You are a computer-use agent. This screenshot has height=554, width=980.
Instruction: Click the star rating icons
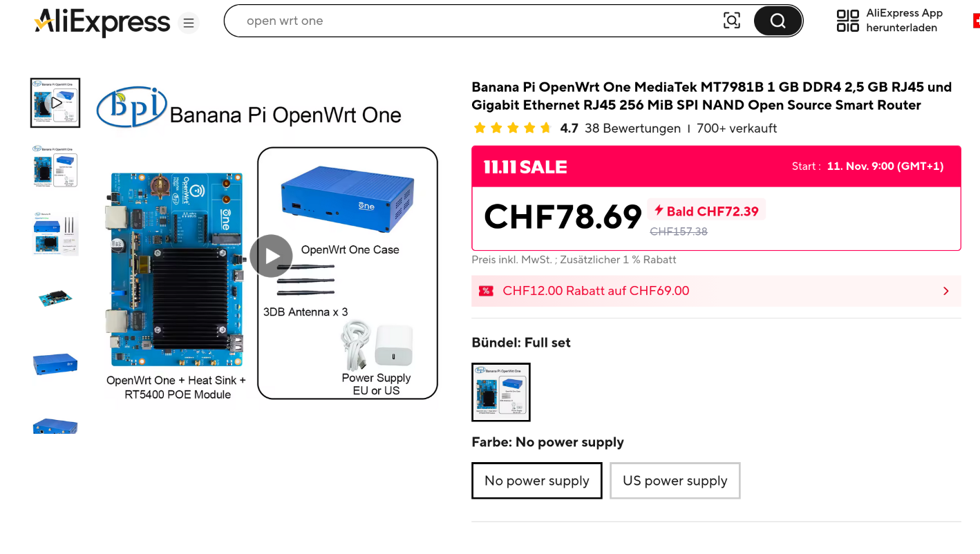(511, 128)
